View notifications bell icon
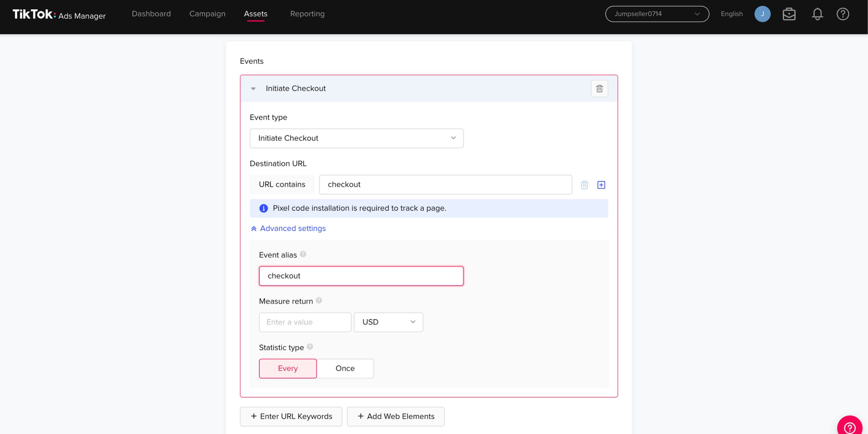Screen dimensions: 868x434 coord(817,14)
